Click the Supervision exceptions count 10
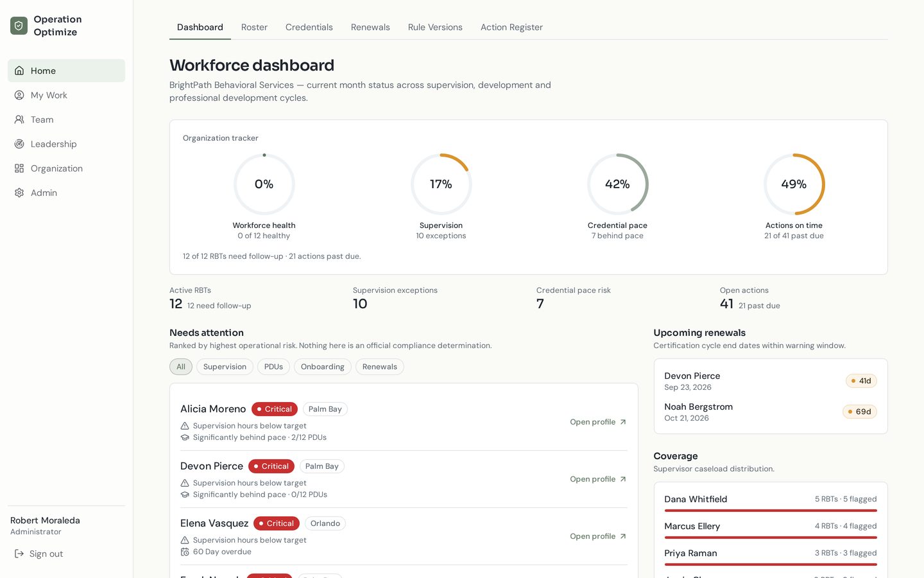 click(360, 304)
